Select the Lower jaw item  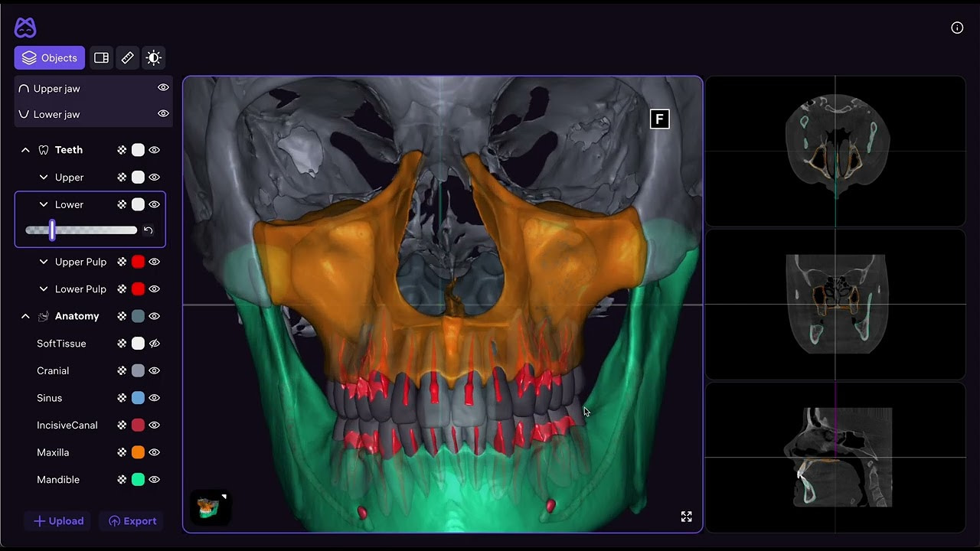point(57,114)
